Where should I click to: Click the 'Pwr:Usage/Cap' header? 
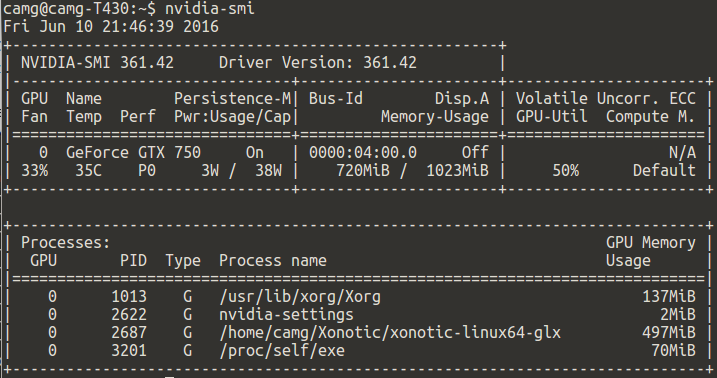pyautogui.click(x=232, y=117)
